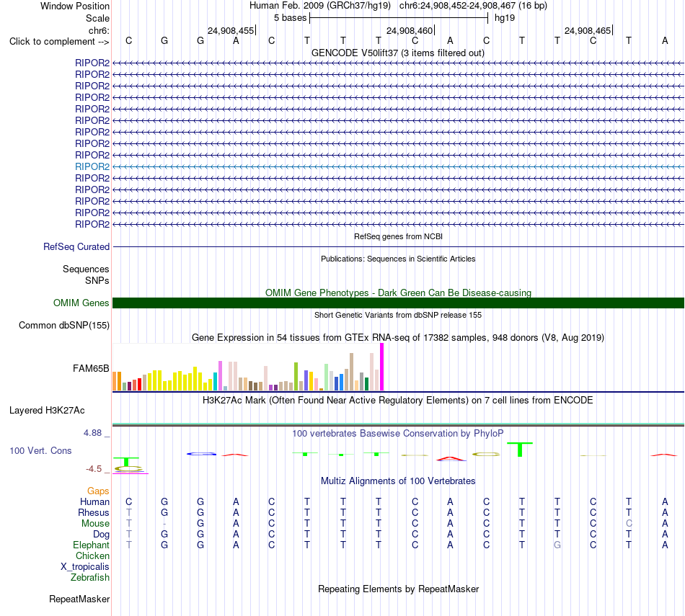685x616 pixels.
Task: Click 'Repeating Elements by RepeatMasker' title
Action: tap(398, 589)
